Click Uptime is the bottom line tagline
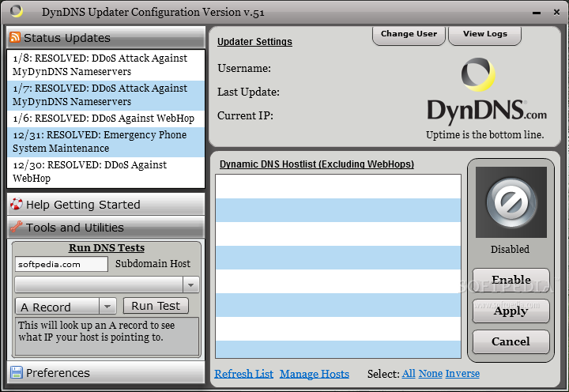Screen dimensions: 569x392 pos(485,134)
